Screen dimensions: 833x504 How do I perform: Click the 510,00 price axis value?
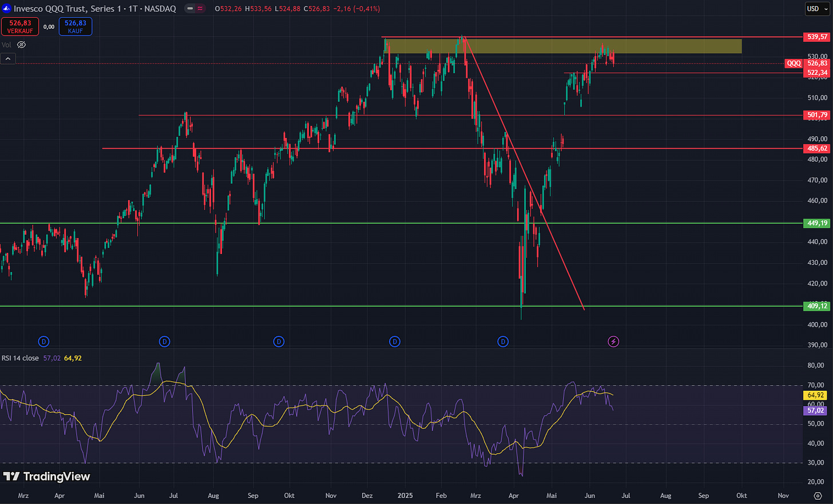817,98
